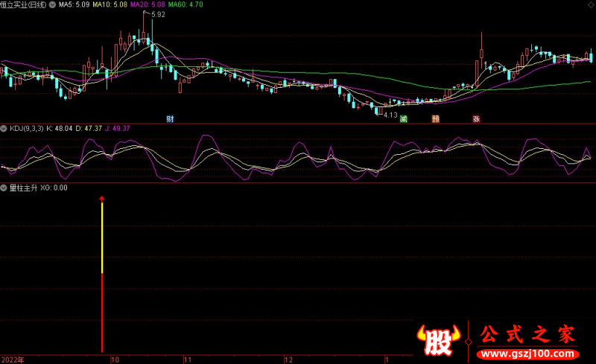This screenshot has width=596, height=364.
Task: Click the bull logo with 股 character
Action: click(x=438, y=339)
